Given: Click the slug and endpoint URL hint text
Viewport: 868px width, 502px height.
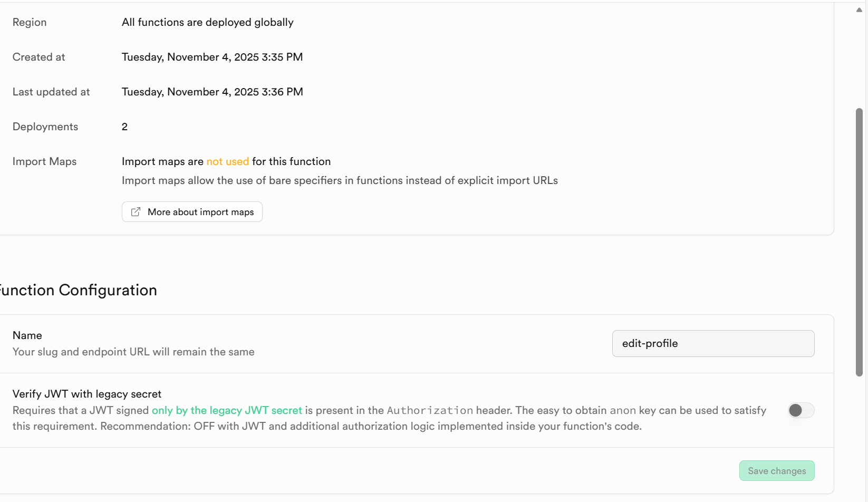Looking at the screenshot, I should tap(133, 352).
